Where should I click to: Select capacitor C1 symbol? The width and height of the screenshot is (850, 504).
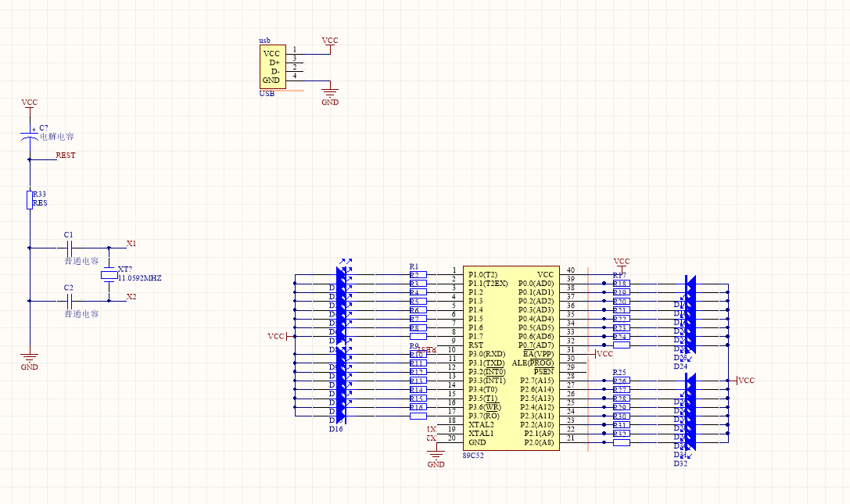(x=69, y=248)
